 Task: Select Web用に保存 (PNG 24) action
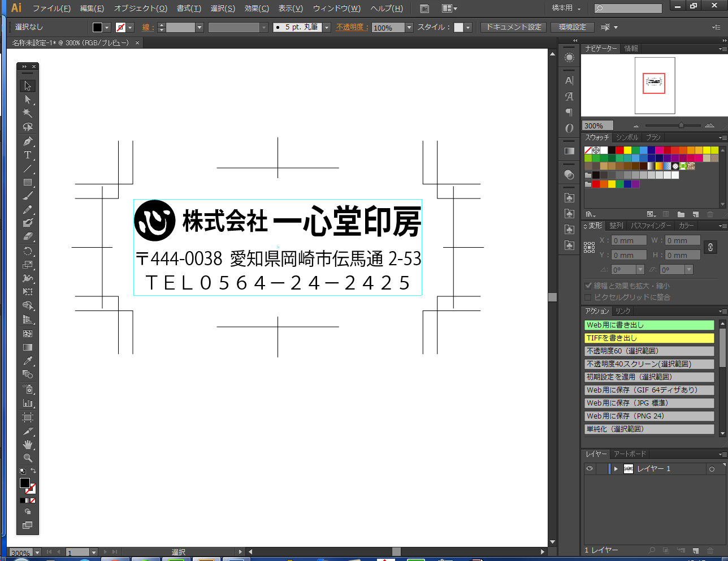click(x=649, y=416)
